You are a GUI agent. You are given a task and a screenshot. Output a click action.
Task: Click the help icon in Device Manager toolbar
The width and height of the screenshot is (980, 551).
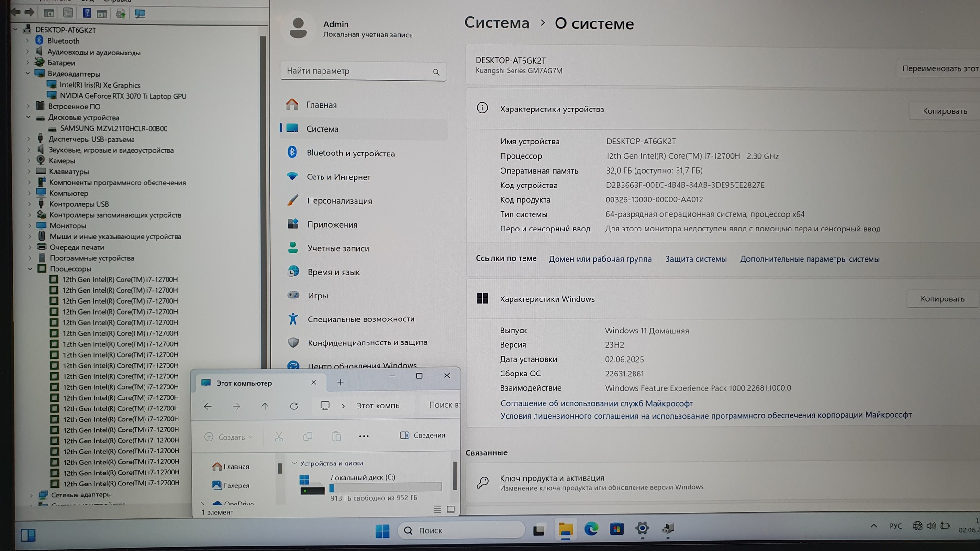[x=87, y=13]
